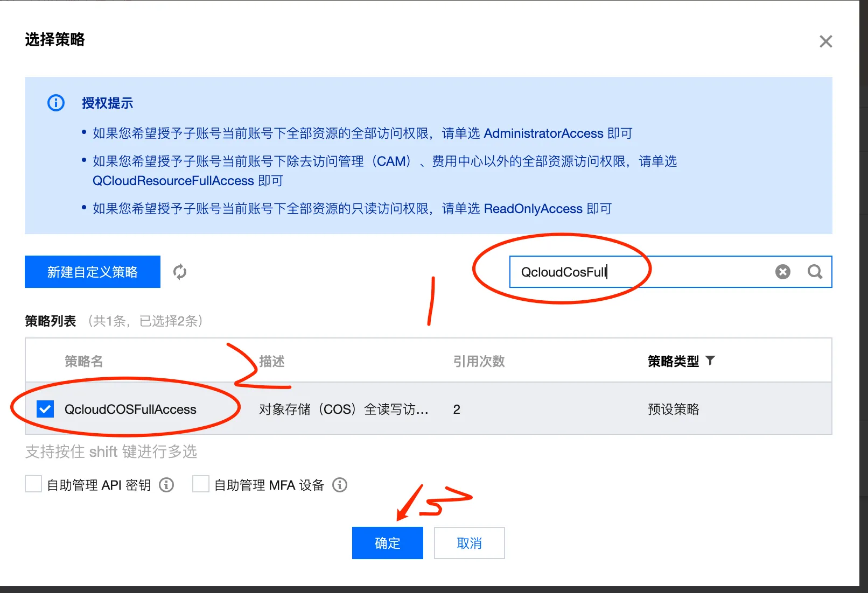Click the 支持按住 shift 键进行多选 hint

tap(111, 451)
